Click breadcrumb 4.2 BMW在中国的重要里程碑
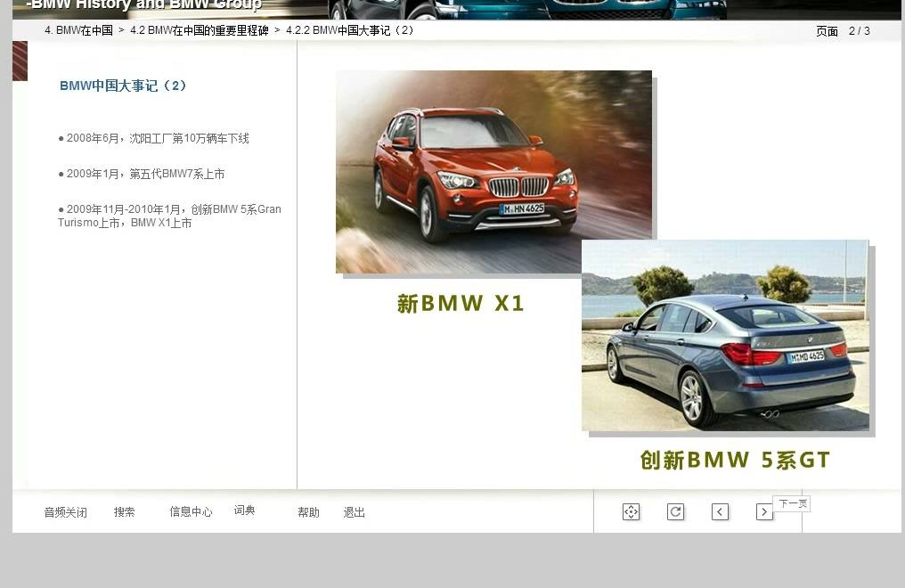The height and width of the screenshot is (588, 905). tap(200, 30)
